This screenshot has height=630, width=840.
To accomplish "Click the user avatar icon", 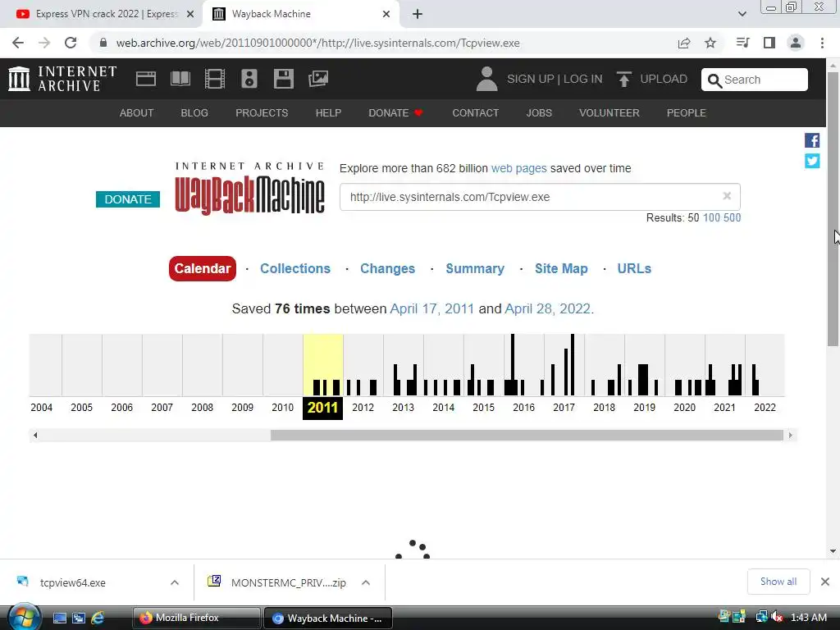I will point(486,79).
